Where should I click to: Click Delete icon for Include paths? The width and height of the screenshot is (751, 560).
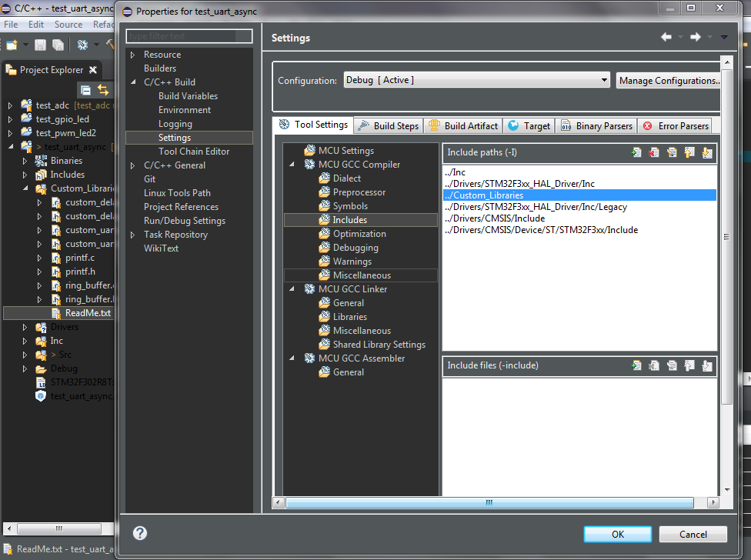pyautogui.click(x=654, y=152)
